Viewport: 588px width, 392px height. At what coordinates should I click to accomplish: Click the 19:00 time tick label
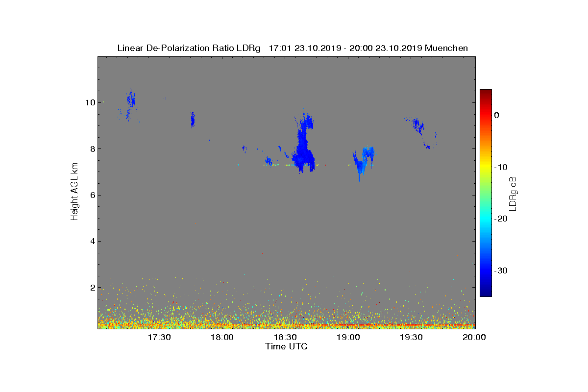349,337
